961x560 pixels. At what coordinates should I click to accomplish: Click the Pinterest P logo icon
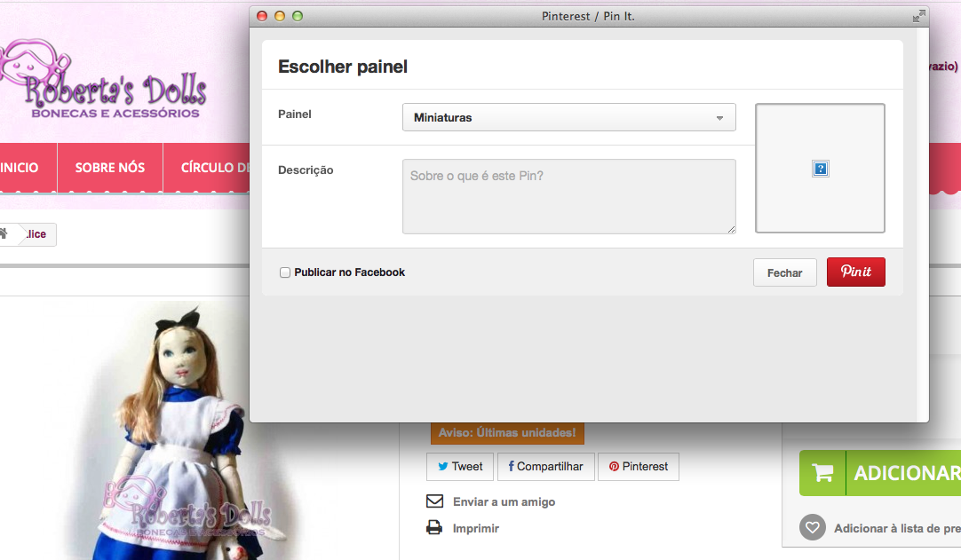614,466
